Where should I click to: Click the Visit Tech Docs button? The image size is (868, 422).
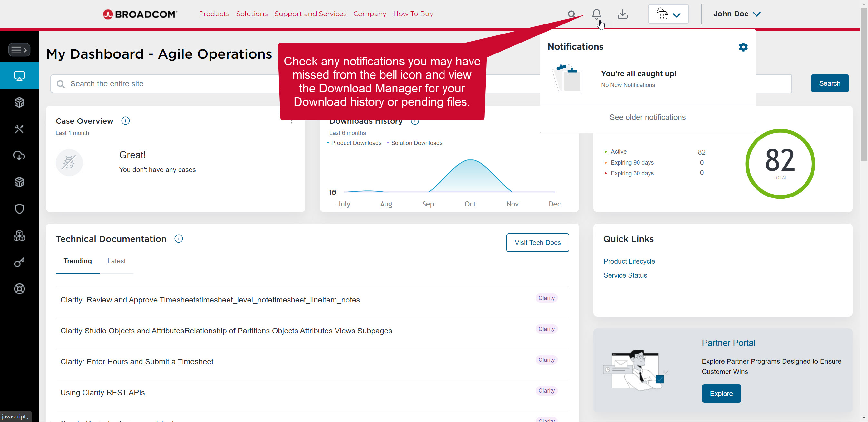(x=537, y=243)
